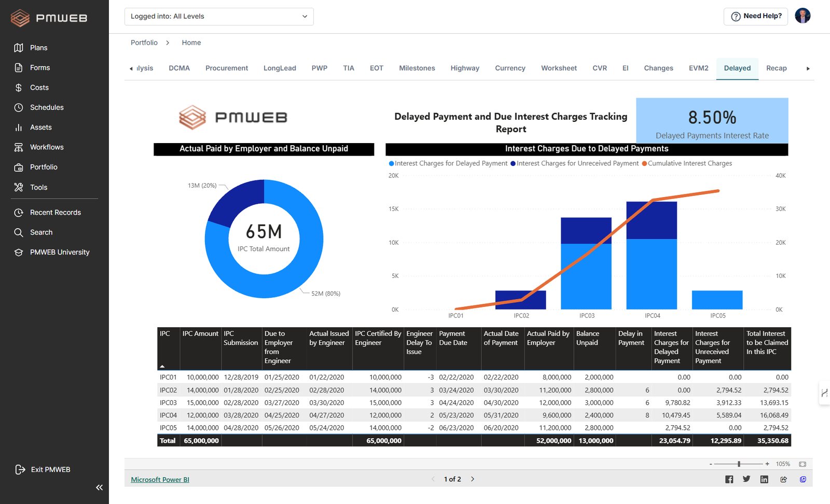
Task: Click the Search magnifier icon
Action: [19, 232]
